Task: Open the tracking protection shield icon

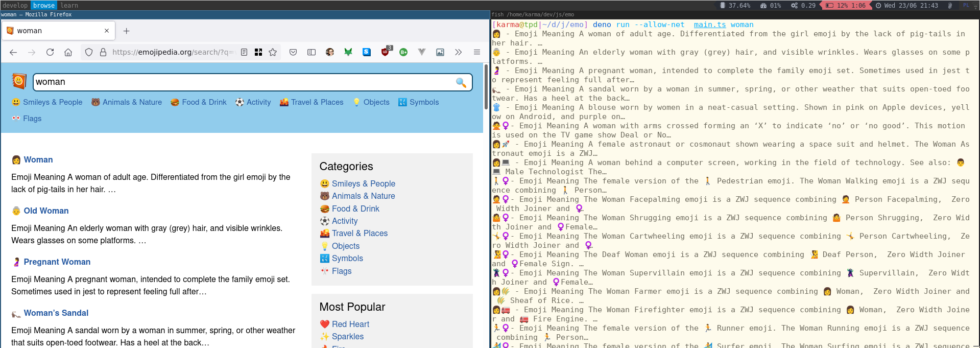Action: tap(89, 52)
